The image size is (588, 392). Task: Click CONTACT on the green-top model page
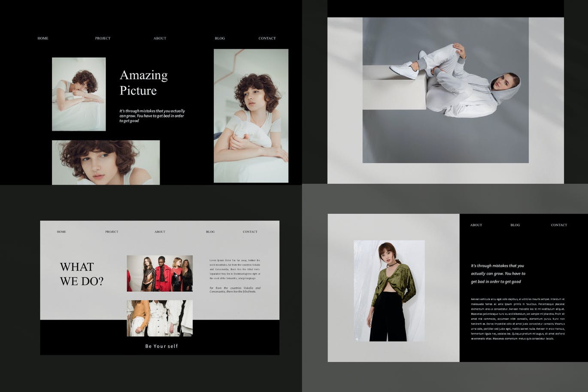pyautogui.click(x=559, y=225)
